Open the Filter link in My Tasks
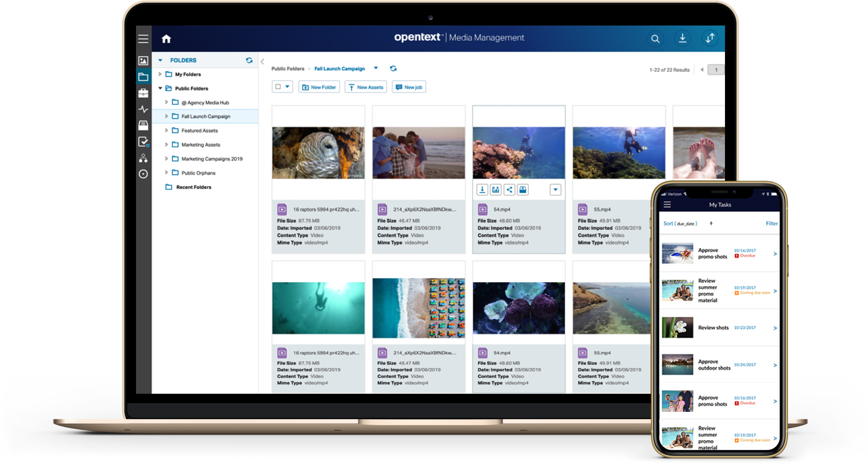Viewport: 868px width, 465px height. 772,224
